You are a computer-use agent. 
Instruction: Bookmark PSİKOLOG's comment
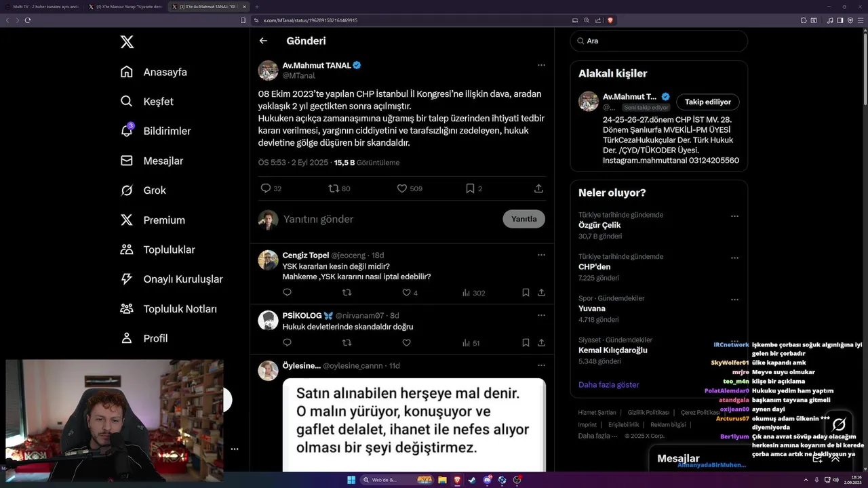[526, 343]
